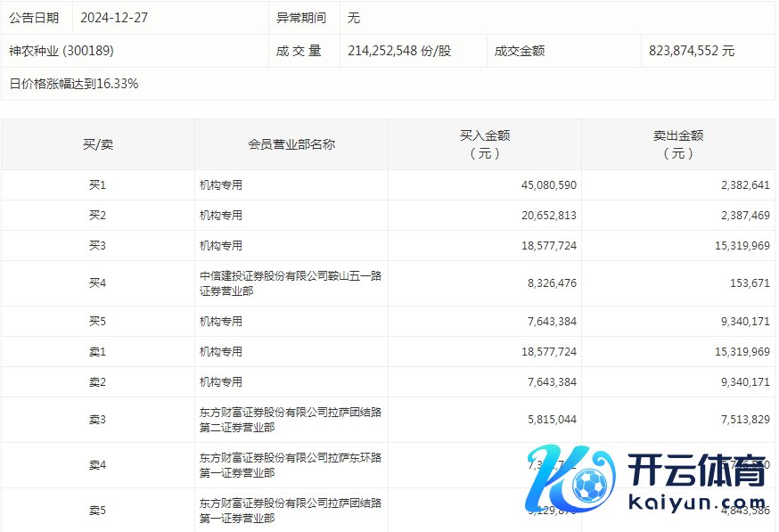Click the 会员营业部名称 column header

point(291,144)
